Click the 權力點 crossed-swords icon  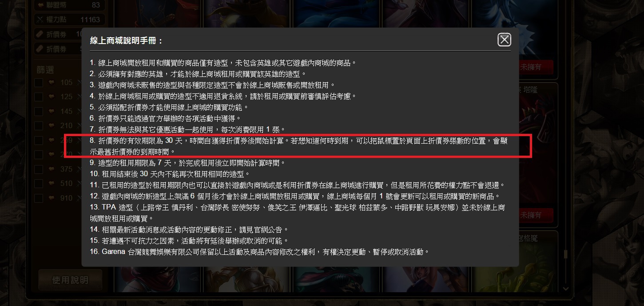[40, 20]
